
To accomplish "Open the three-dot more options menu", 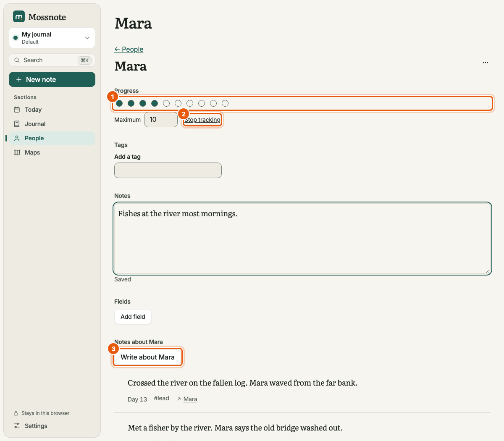I will point(486,62).
